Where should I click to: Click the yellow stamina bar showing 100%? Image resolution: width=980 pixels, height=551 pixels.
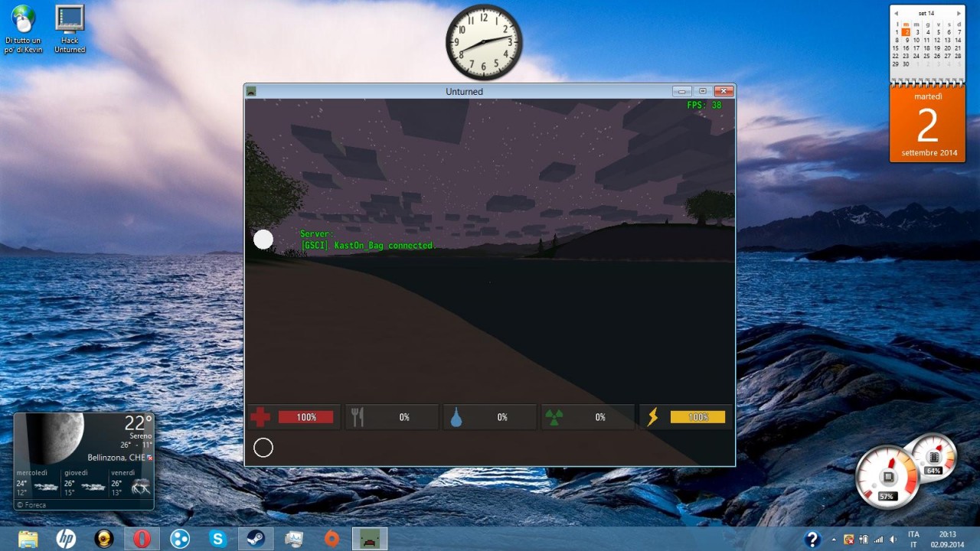[698, 417]
